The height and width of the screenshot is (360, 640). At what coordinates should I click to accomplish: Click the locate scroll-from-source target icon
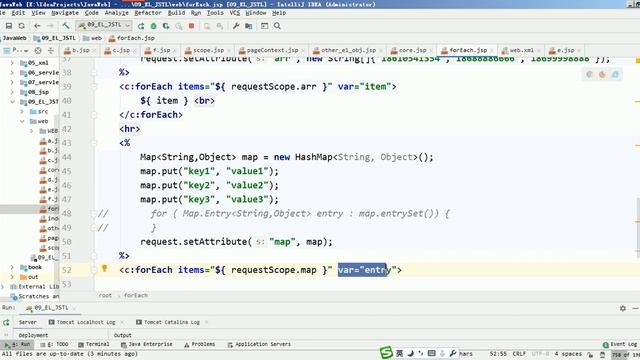point(38,51)
